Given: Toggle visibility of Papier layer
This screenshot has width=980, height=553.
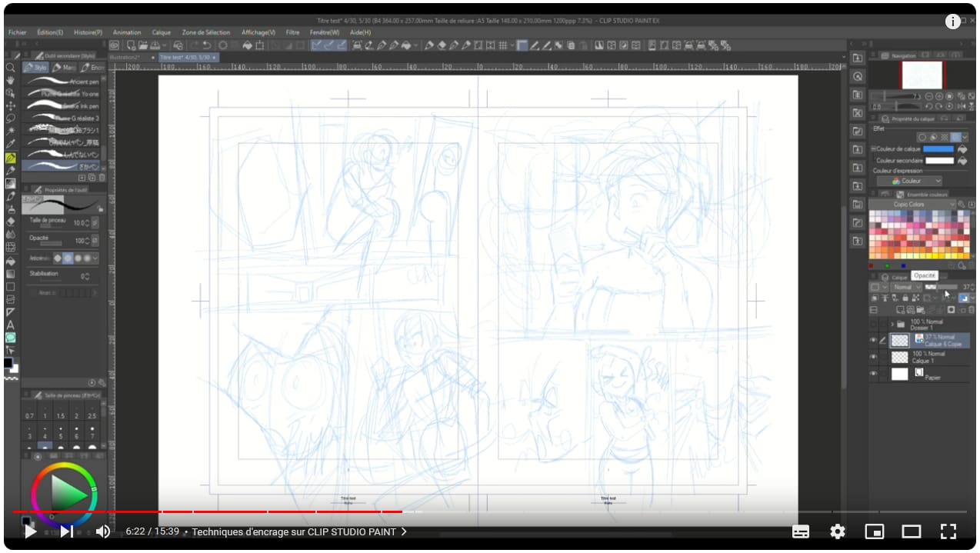Looking at the screenshot, I should point(873,374).
